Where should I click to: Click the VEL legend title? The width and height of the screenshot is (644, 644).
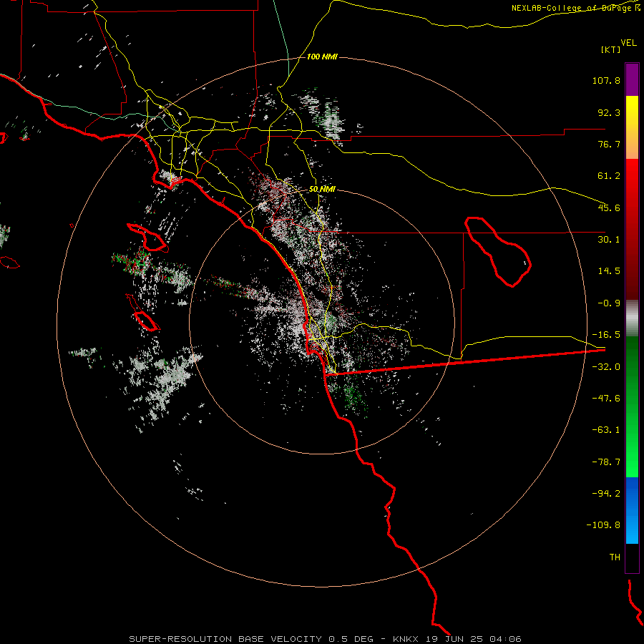pyautogui.click(x=628, y=43)
